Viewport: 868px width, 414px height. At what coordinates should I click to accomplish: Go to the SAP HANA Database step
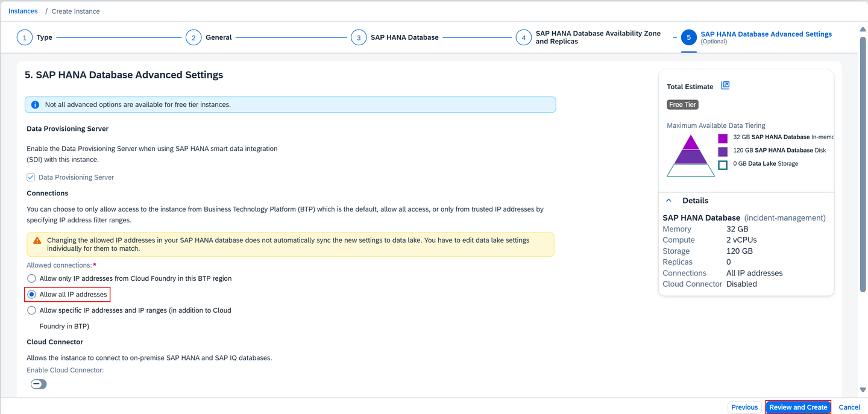coord(404,37)
